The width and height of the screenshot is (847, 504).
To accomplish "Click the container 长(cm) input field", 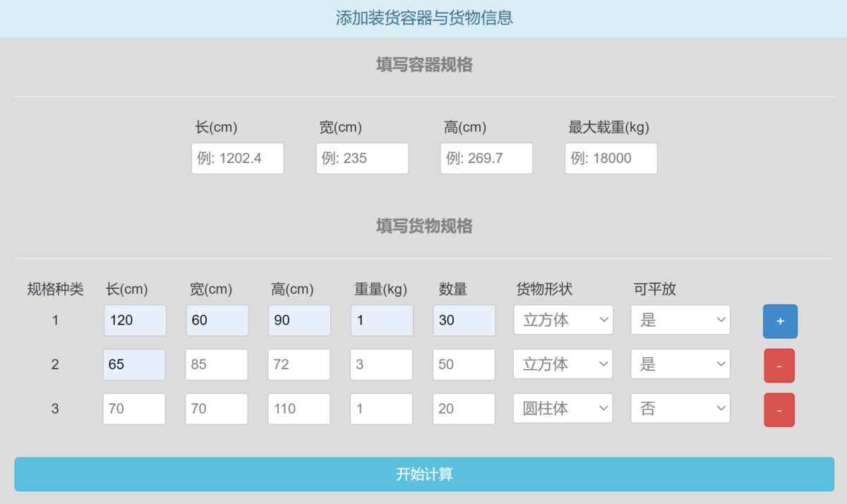I will coord(237,158).
